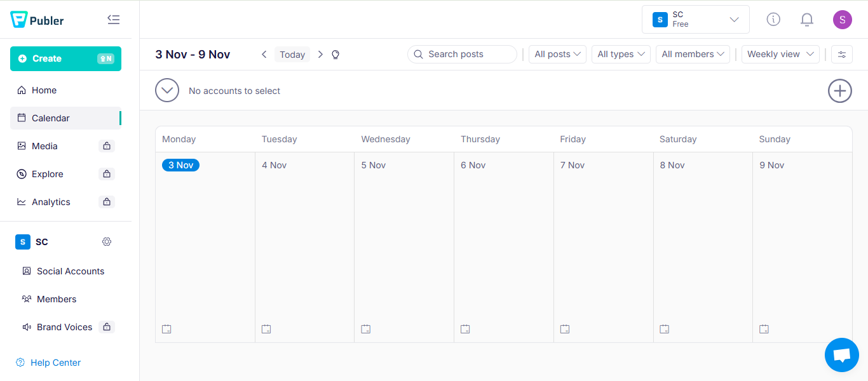
Task: Click the purple user avatar
Action: point(842,20)
